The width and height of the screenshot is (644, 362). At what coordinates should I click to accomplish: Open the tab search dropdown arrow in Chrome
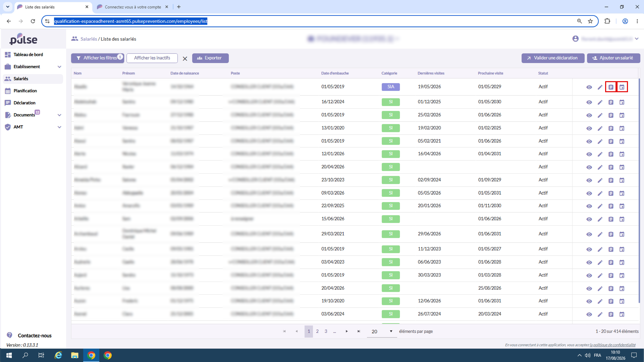pyautogui.click(x=7, y=7)
